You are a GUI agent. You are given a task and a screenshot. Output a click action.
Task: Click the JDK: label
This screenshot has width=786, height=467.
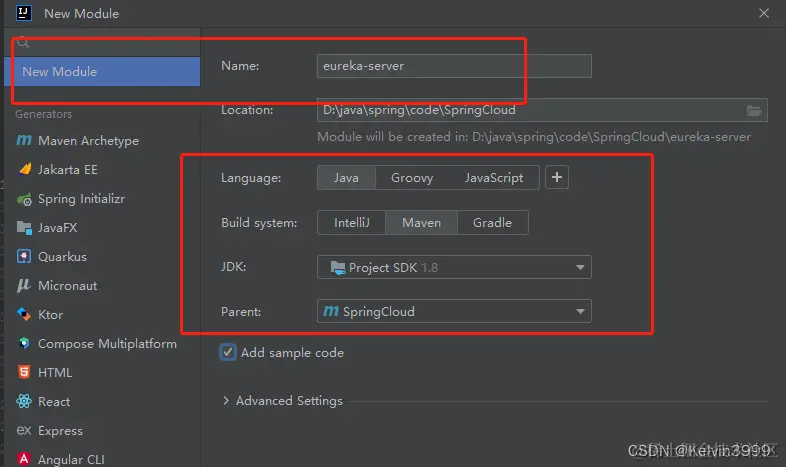(x=234, y=267)
